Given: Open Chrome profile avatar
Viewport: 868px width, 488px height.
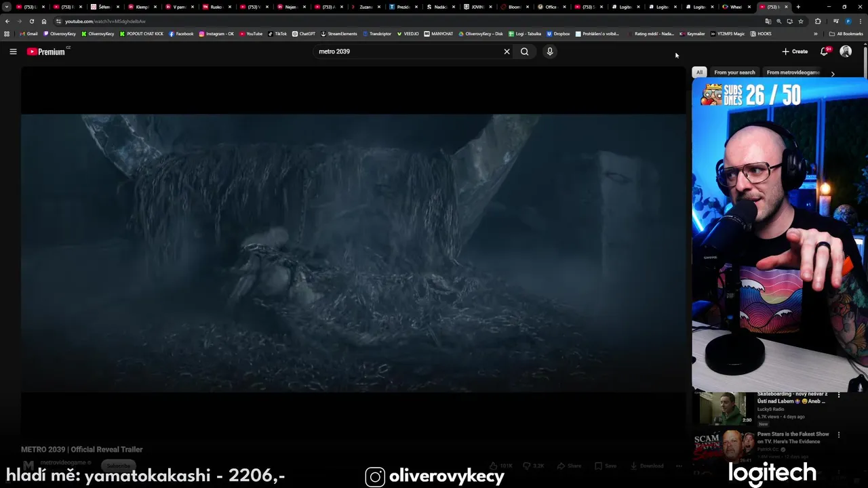Looking at the screenshot, I should click(x=848, y=21).
